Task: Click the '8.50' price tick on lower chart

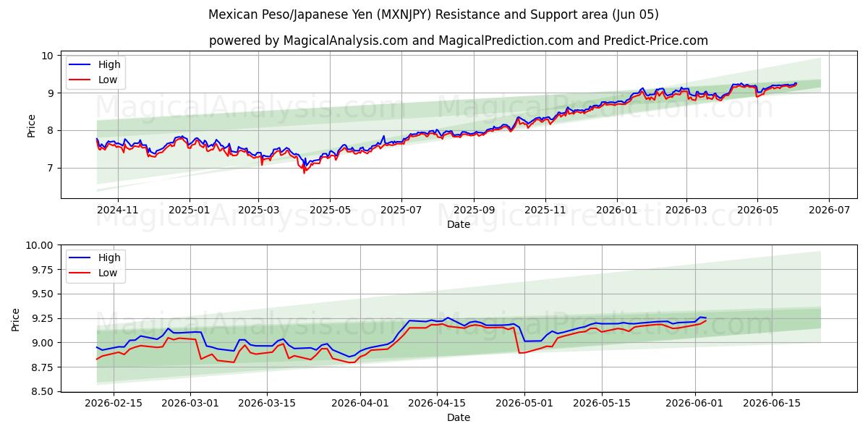Action: pos(43,391)
